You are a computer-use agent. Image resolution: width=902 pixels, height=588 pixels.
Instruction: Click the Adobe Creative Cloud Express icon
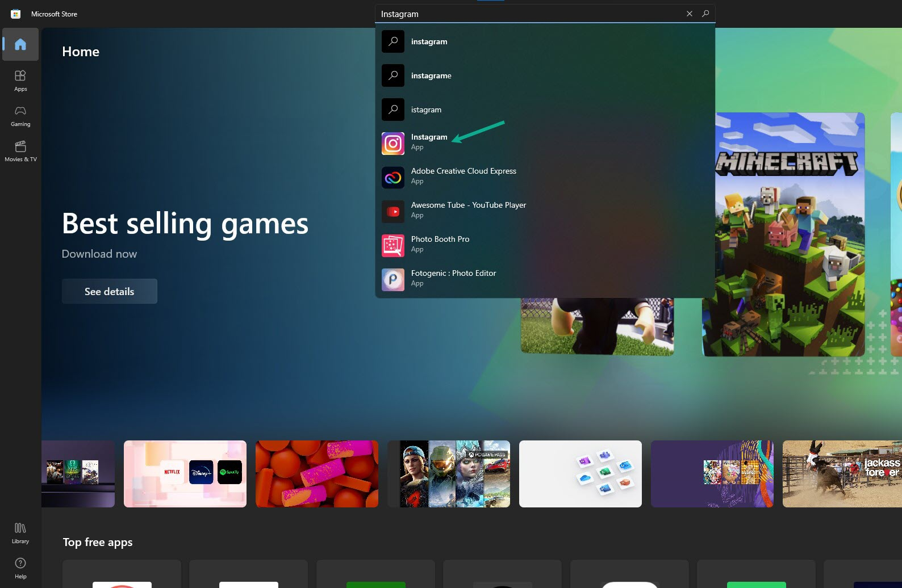pos(393,178)
